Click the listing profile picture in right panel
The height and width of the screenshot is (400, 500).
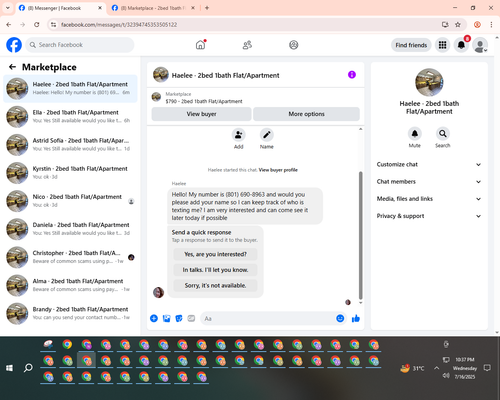[x=429, y=82]
